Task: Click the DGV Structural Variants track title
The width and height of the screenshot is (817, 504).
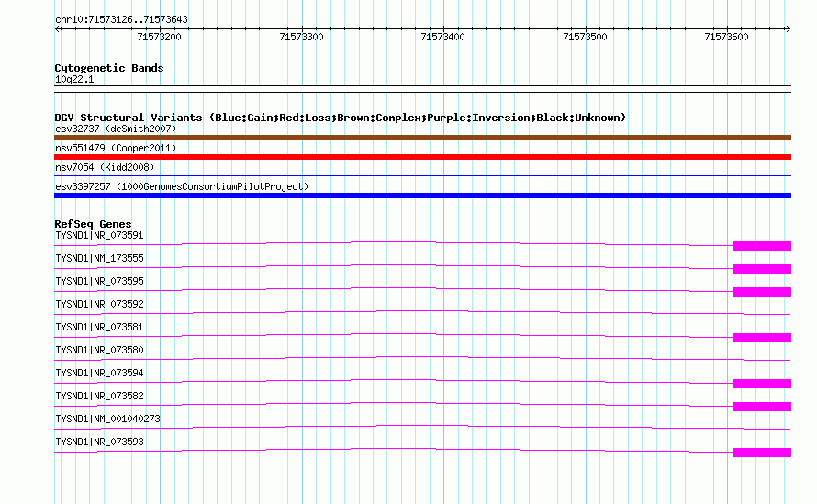Action: pos(341,118)
